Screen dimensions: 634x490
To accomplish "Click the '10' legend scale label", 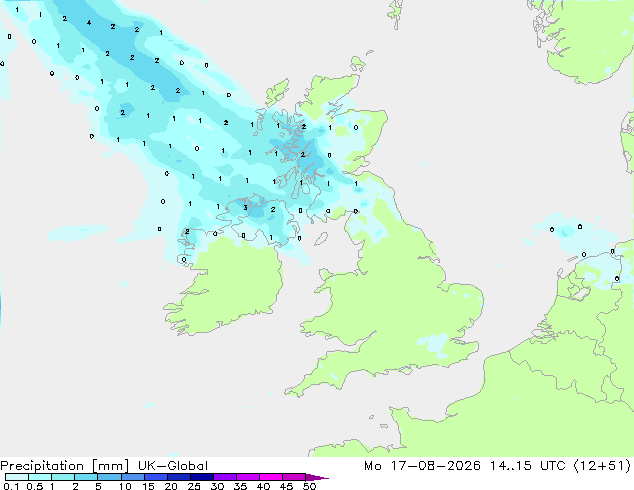I will (x=125, y=486).
